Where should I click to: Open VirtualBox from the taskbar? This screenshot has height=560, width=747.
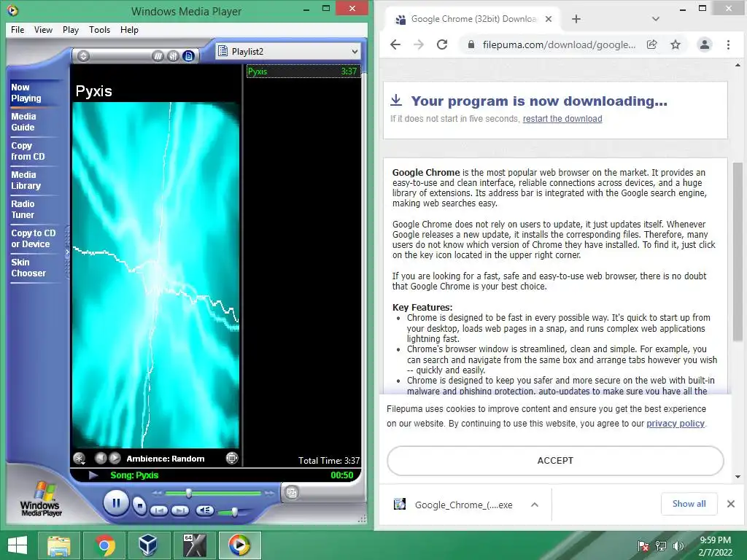pyautogui.click(x=148, y=545)
